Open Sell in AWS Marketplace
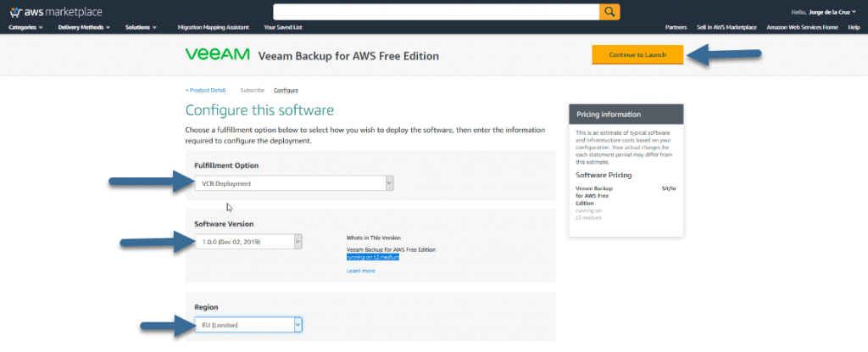 pyautogui.click(x=726, y=27)
